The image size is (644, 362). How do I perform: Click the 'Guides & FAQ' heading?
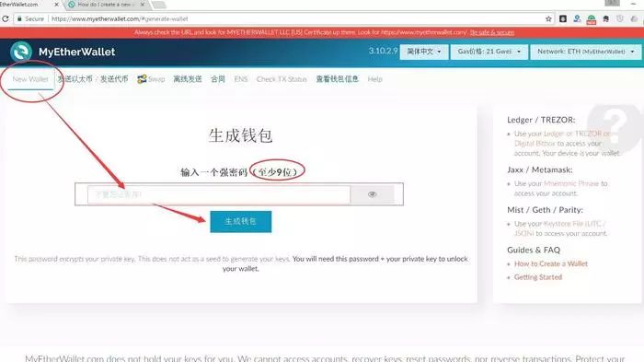click(x=534, y=250)
